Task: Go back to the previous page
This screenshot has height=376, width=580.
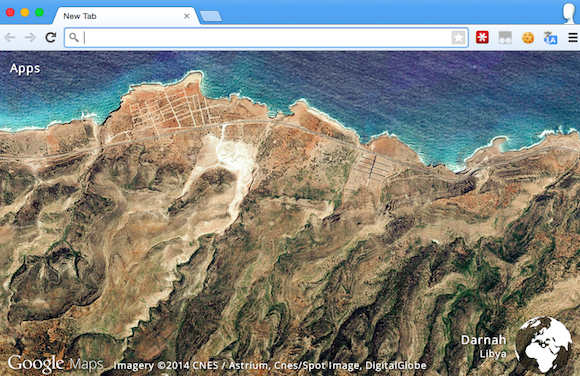Action: pyautogui.click(x=10, y=37)
